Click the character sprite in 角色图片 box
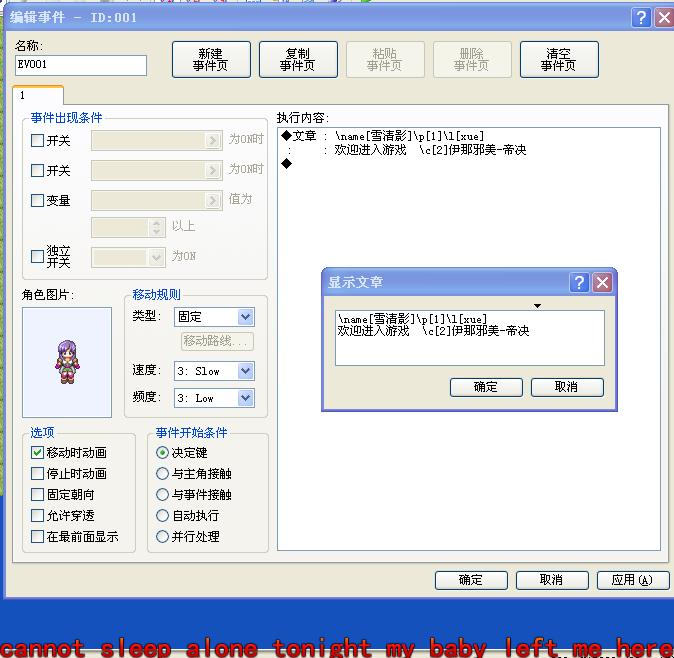 [x=67, y=362]
